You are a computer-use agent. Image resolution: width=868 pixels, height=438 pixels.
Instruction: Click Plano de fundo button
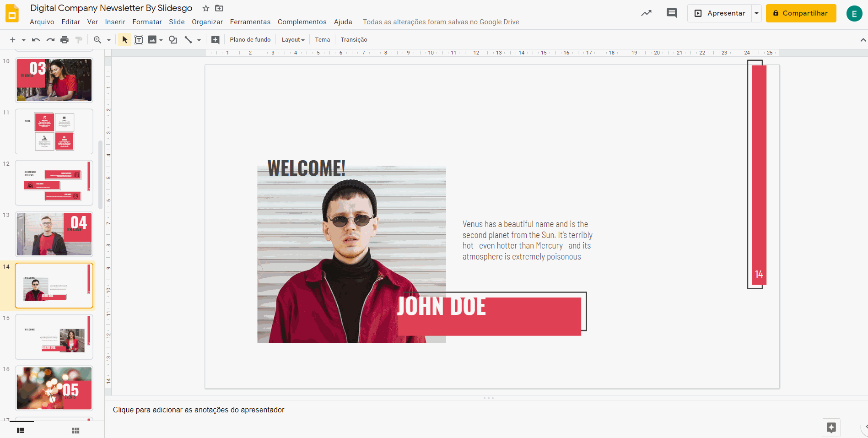pos(250,40)
